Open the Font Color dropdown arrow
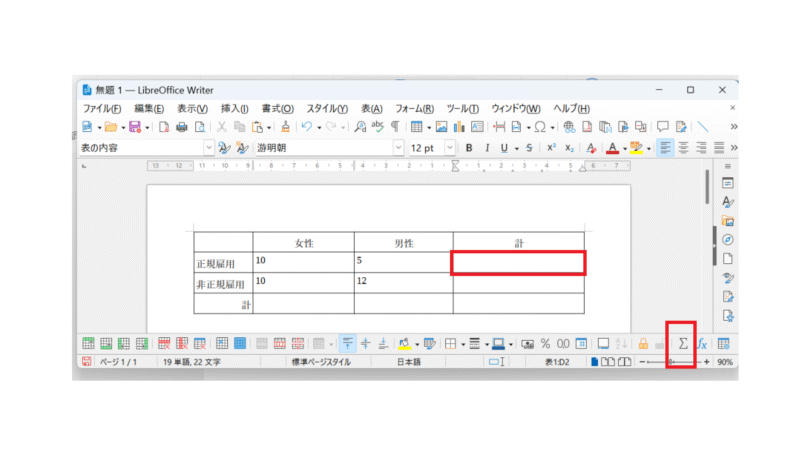800x450 pixels. (624, 148)
